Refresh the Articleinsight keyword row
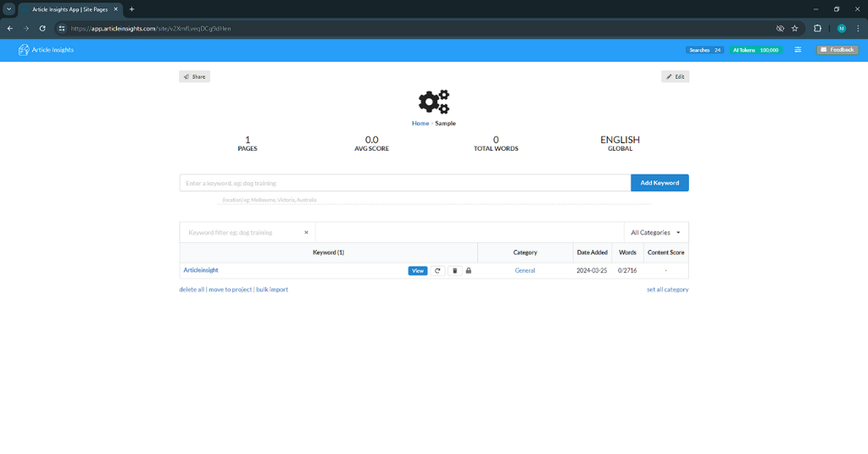The height and width of the screenshot is (454, 868). (x=437, y=270)
